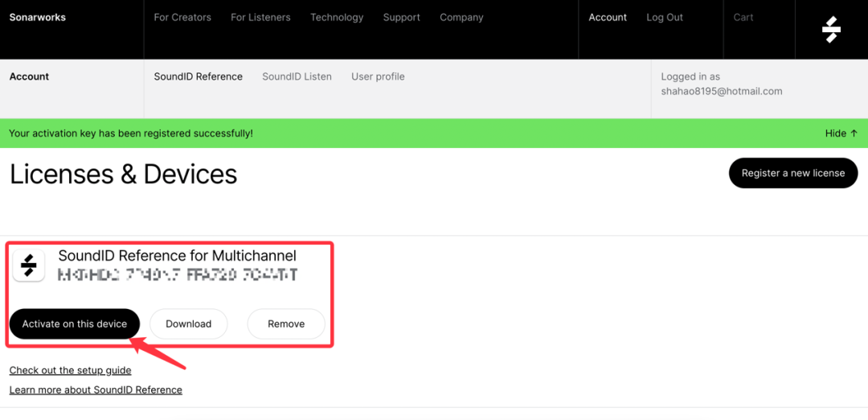Open the For Creators menu

tap(182, 18)
